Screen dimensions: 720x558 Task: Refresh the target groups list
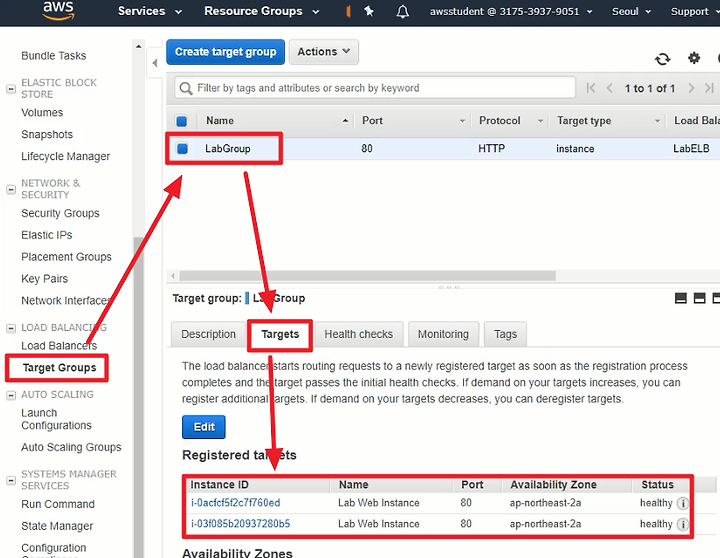pos(662,59)
